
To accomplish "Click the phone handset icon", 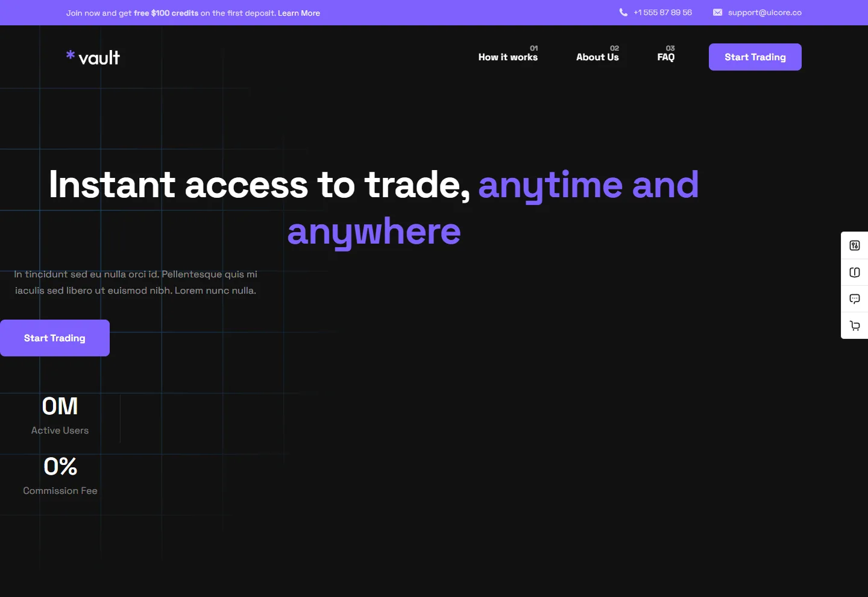I will click(623, 12).
